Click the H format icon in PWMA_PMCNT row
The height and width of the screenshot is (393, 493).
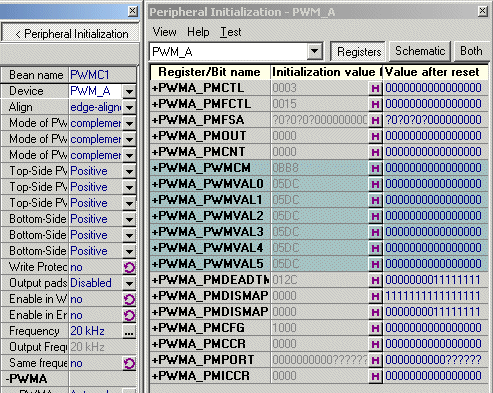[375, 152]
